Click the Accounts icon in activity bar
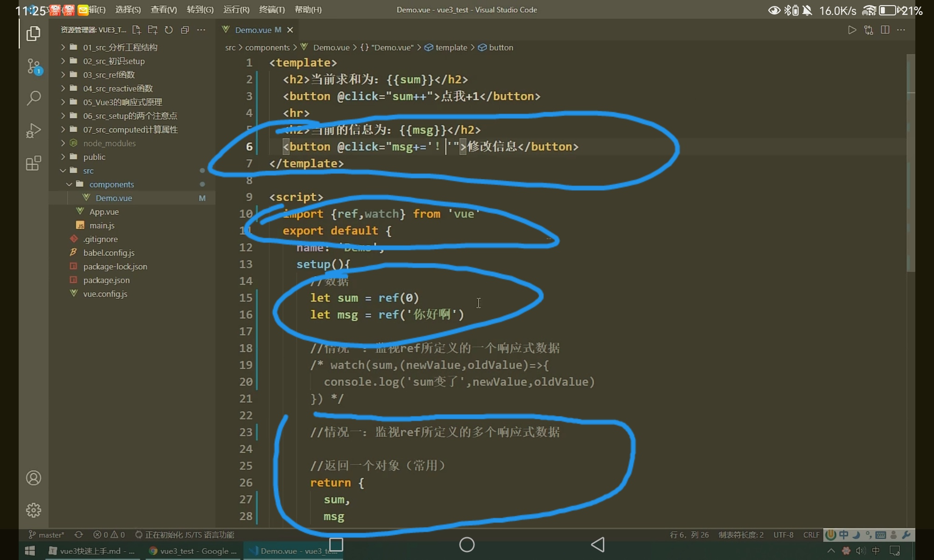Screen dimensions: 934x560 (x=34, y=478)
